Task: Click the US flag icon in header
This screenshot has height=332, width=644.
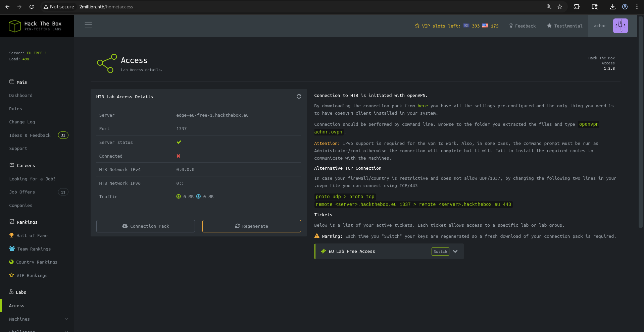Action: click(x=485, y=25)
